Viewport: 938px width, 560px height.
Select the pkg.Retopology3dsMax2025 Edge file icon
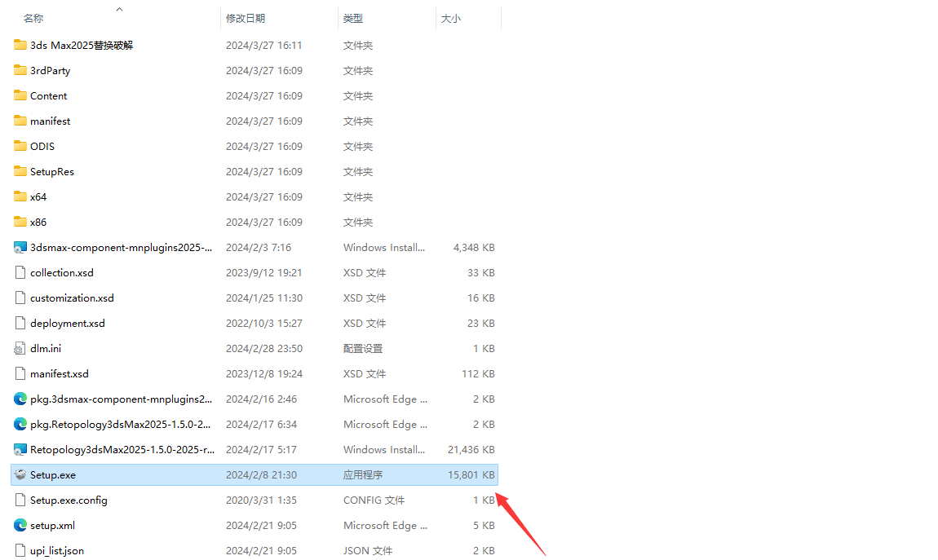[x=20, y=424]
